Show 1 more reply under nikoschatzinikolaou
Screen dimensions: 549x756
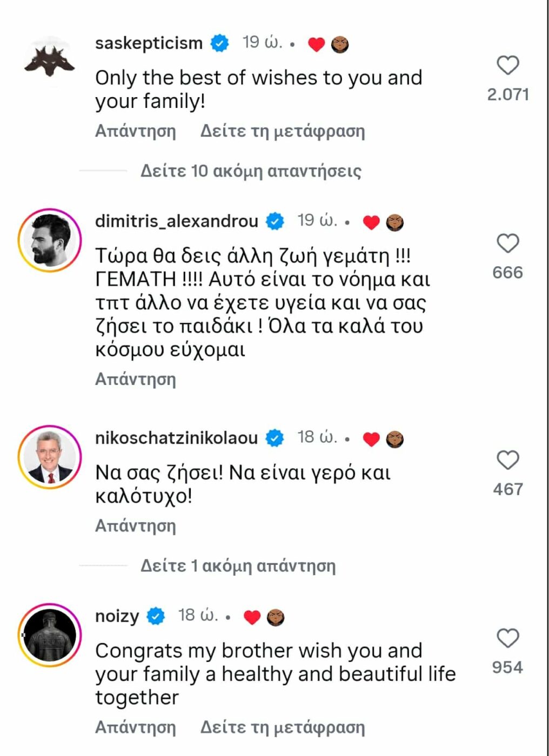238,566
